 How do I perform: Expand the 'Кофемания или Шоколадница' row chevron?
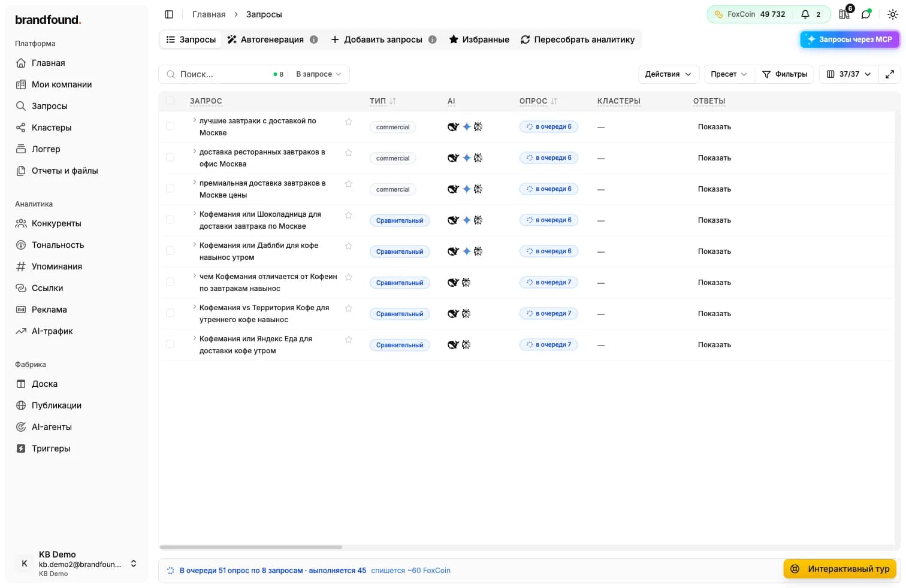coord(194,214)
